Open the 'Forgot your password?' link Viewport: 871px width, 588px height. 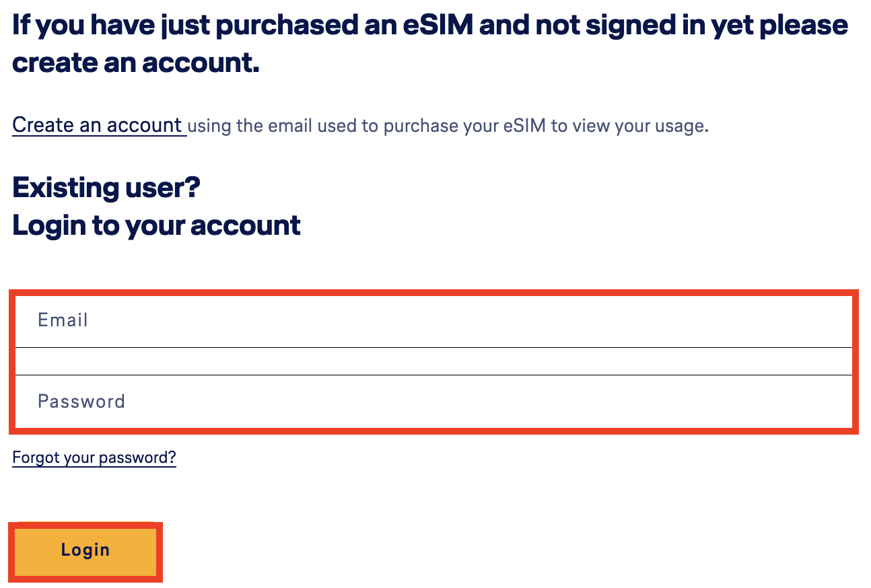click(94, 457)
